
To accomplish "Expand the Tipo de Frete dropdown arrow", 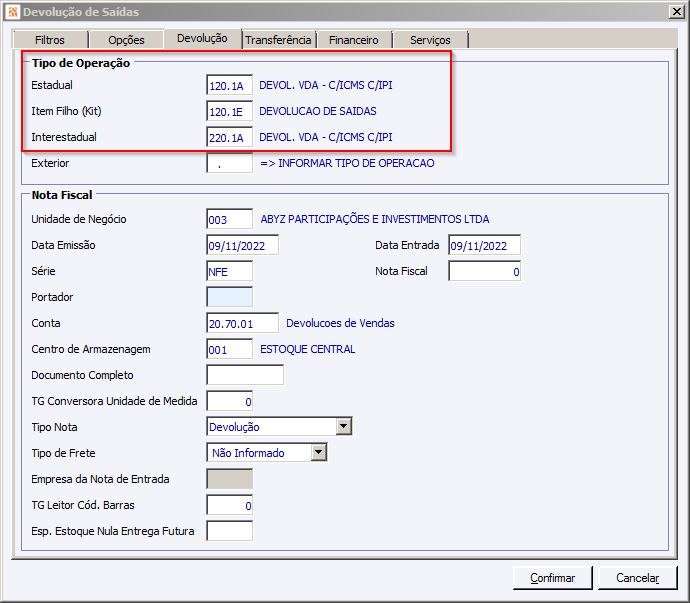I will [319, 452].
